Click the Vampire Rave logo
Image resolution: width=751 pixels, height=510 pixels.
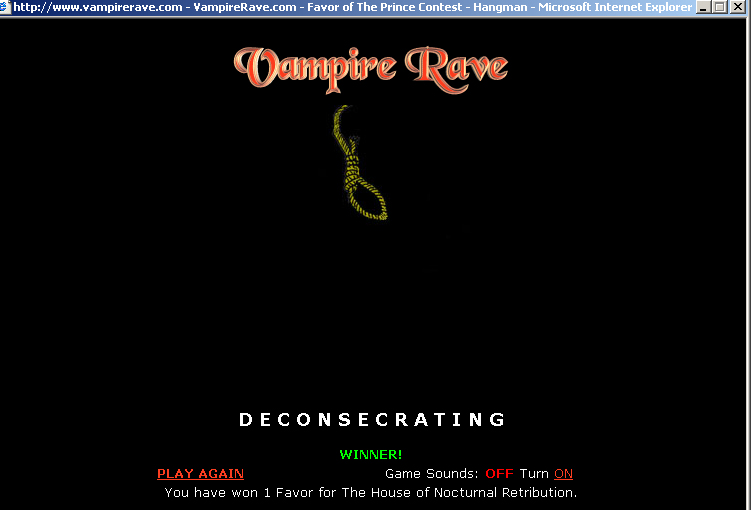click(371, 70)
